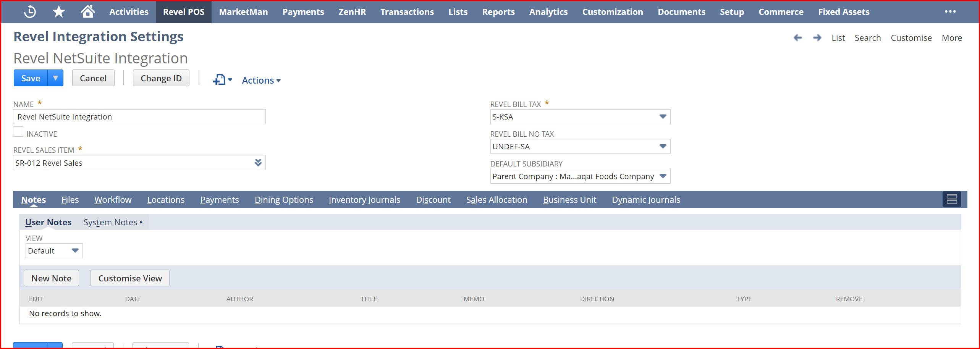The width and height of the screenshot is (980, 349).
Task: Click the Cancel button
Action: click(93, 78)
